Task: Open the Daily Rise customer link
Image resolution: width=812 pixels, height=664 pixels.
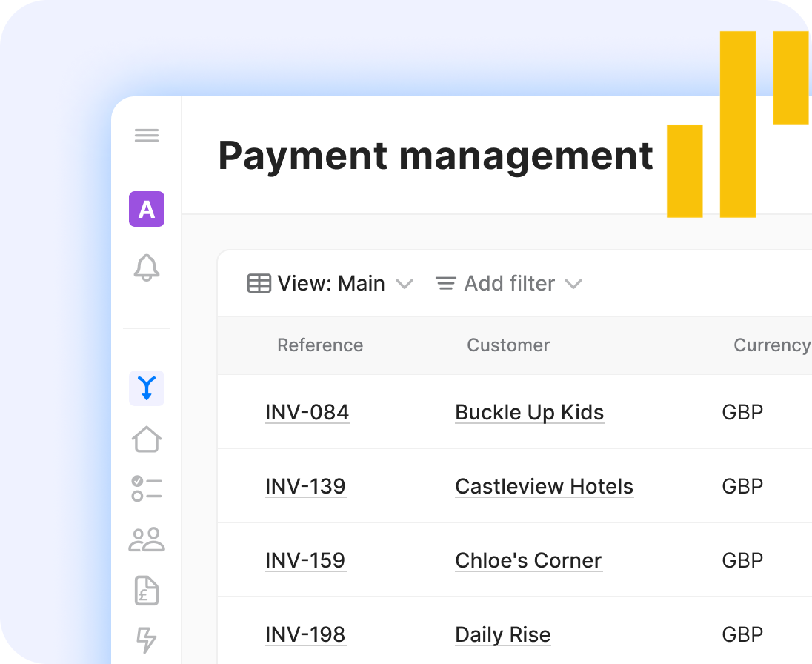Action: coord(502,634)
